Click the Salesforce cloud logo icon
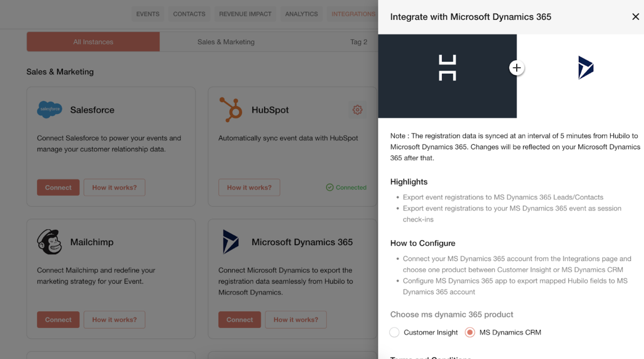 [49, 109]
